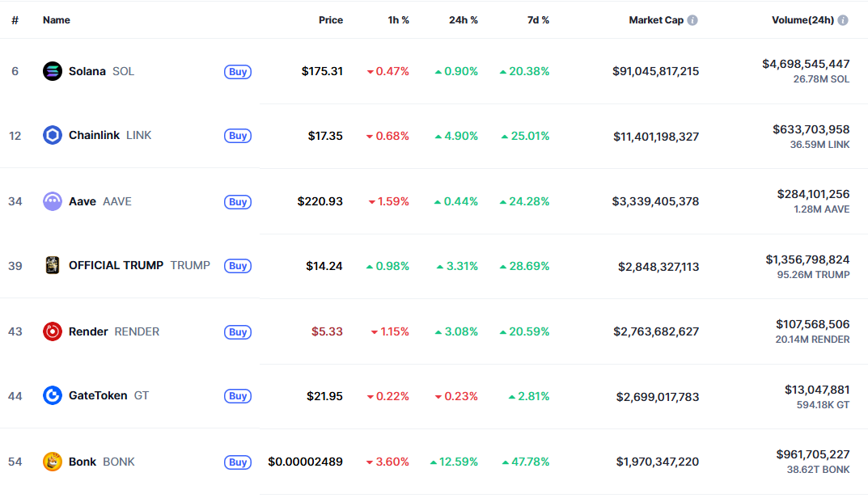Sort by the Name column header
This screenshot has height=498, width=868.
pyautogui.click(x=57, y=20)
